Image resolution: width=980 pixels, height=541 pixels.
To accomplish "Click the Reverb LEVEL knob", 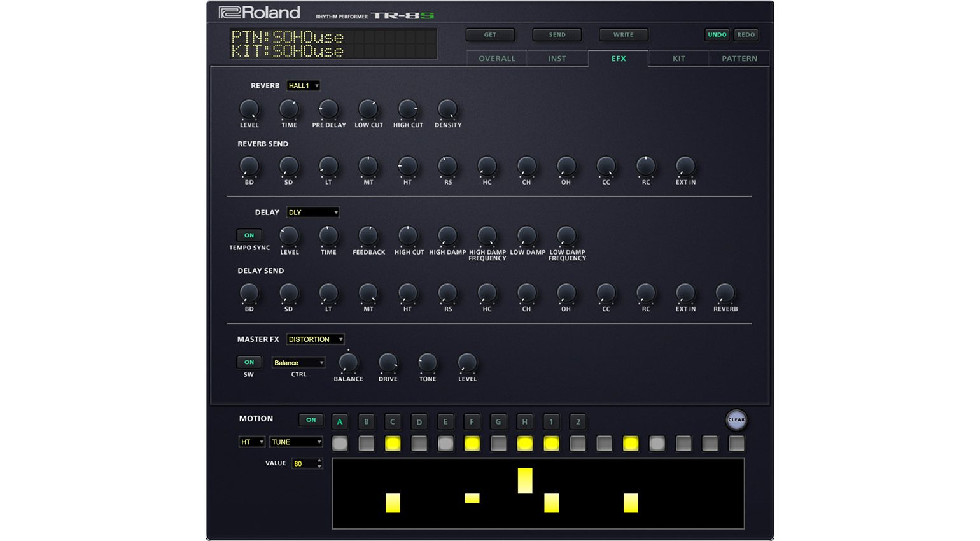I will [x=249, y=109].
